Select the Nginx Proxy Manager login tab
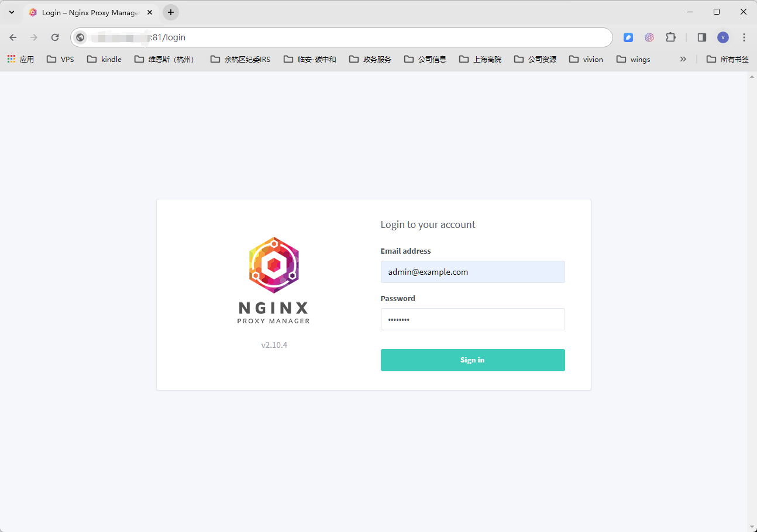This screenshot has height=532, width=757. (x=88, y=12)
